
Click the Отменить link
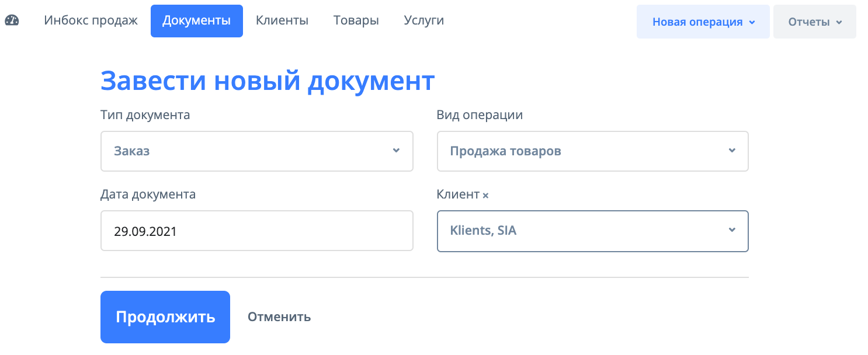click(279, 316)
